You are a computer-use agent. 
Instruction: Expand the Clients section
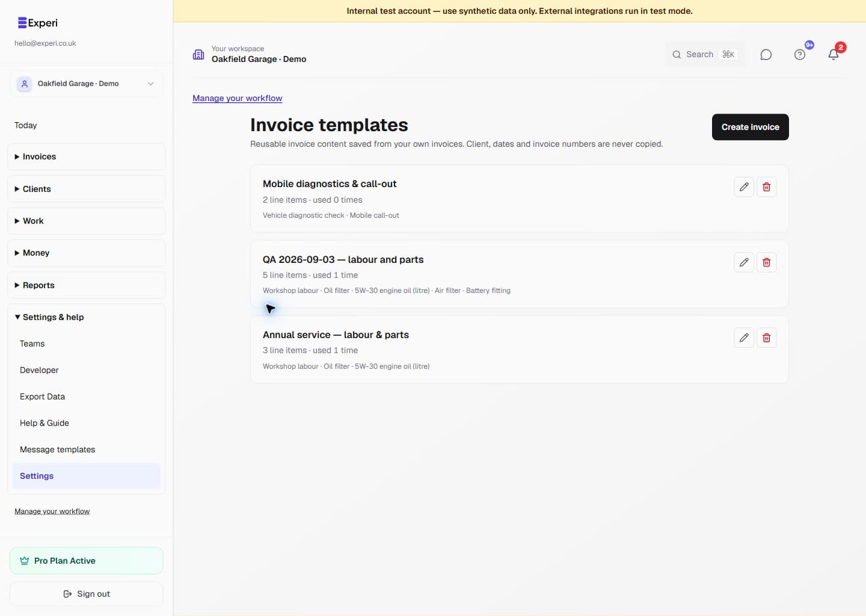86,189
